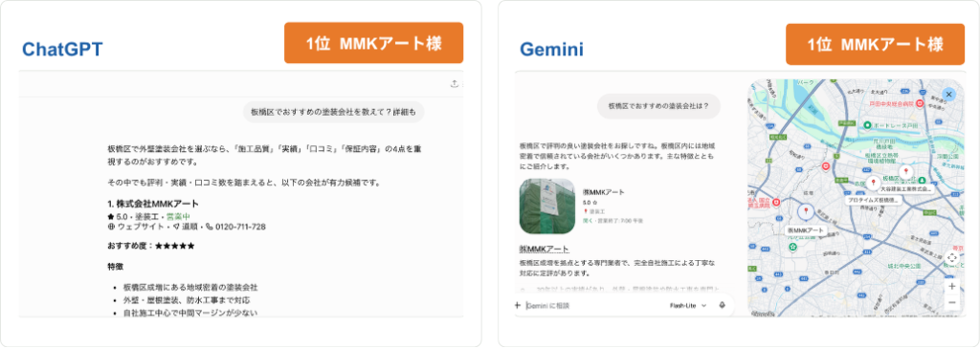Click the map zoom in plus button
980x348 pixels.
pos(952,286)
